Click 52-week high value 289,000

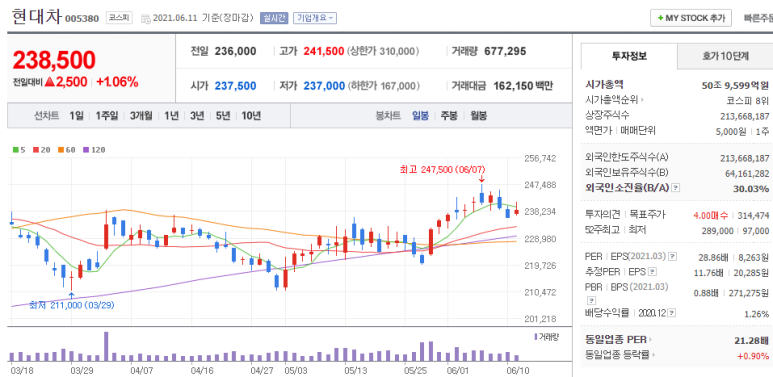717,230
